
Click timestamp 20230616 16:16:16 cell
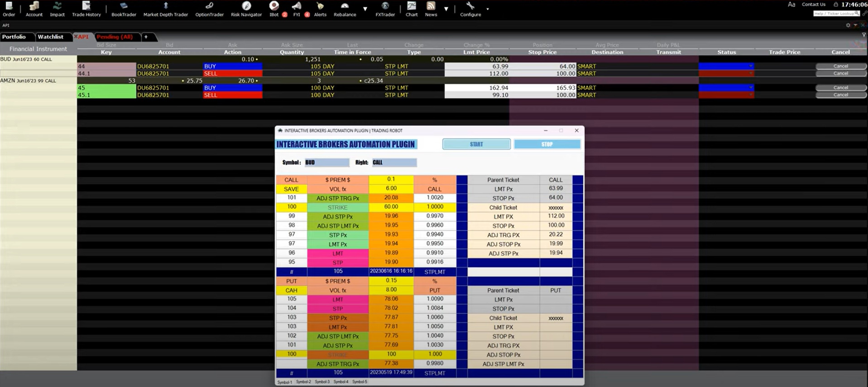(391, 271)
